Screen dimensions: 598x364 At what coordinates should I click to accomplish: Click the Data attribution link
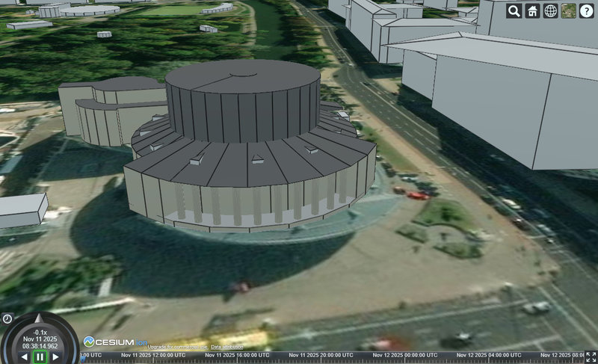coord(226,348)
